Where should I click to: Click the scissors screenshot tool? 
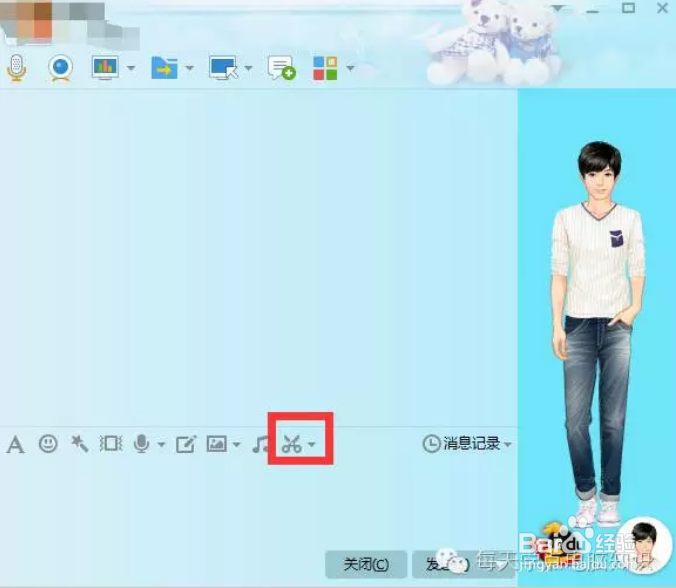[x=292, y=444]
